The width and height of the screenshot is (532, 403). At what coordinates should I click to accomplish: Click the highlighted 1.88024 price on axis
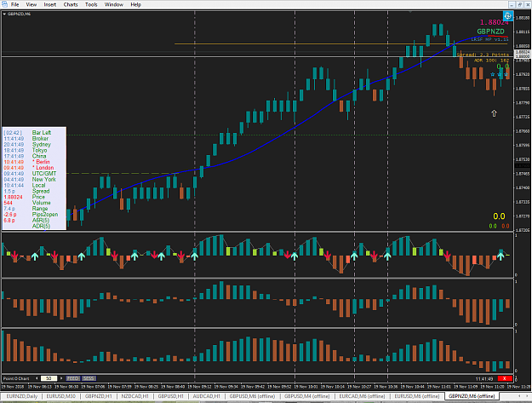pos(523,52)
